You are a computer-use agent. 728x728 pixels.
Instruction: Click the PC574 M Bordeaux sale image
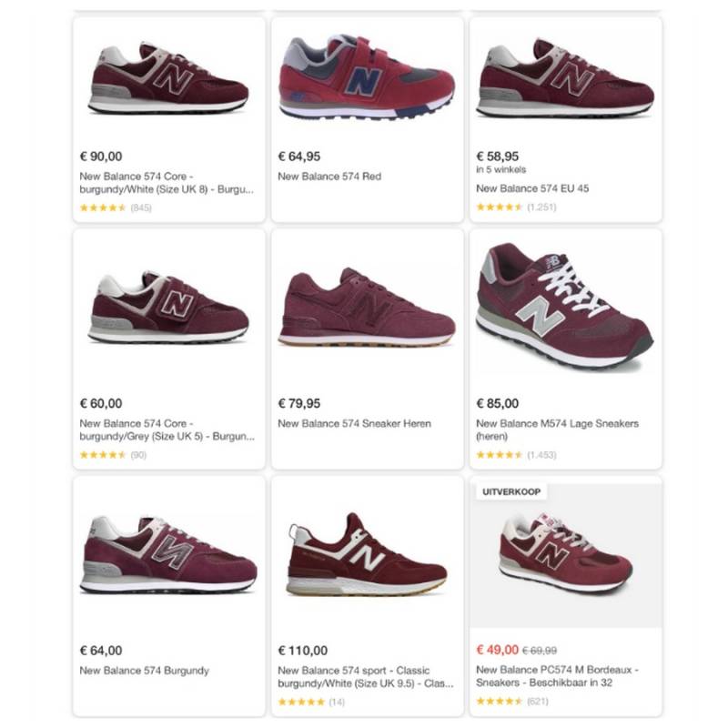[x=565, y=557]
